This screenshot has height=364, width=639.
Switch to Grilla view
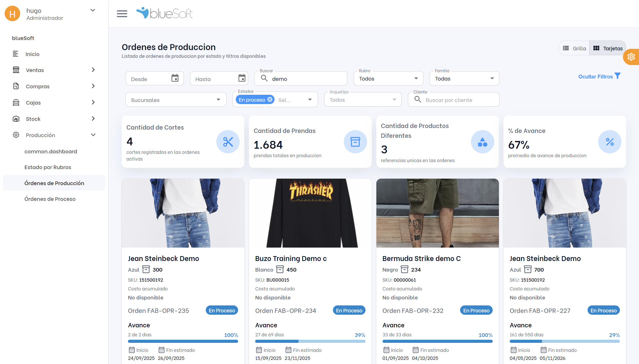(x=574, y=48)
